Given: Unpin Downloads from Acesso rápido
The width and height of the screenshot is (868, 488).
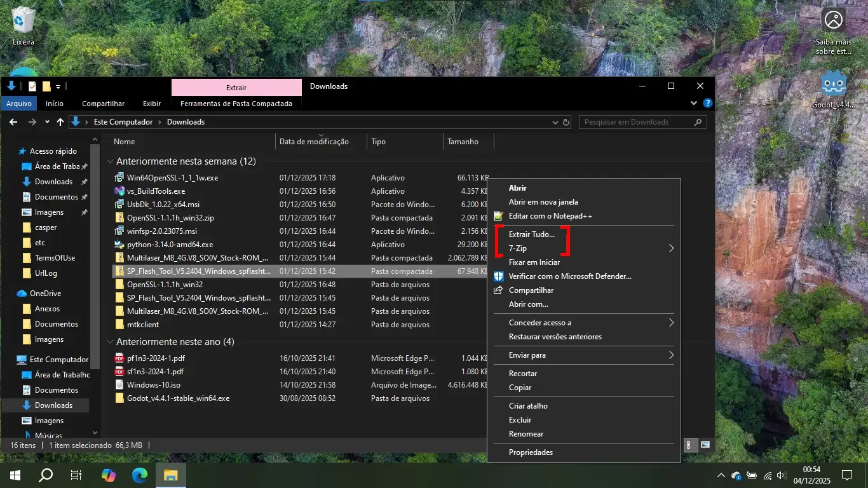Looking at the screenshot, I should coord(84,182).
